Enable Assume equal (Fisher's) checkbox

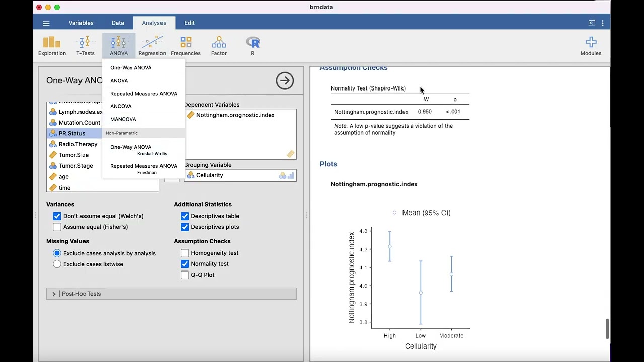pyautogui.click(x=57, y=227)
